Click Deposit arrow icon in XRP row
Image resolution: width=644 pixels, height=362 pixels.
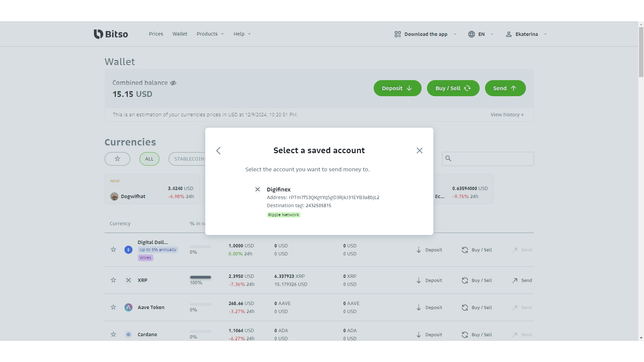[419, 281]
